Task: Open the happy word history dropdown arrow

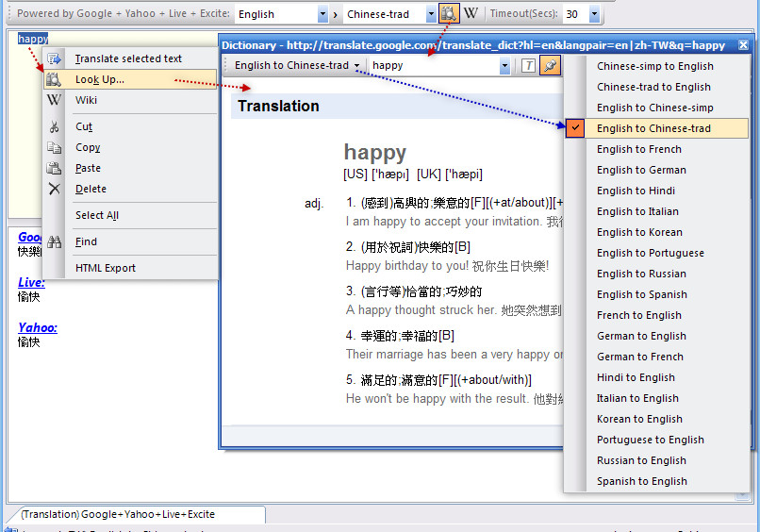Action: click(504, 65)
